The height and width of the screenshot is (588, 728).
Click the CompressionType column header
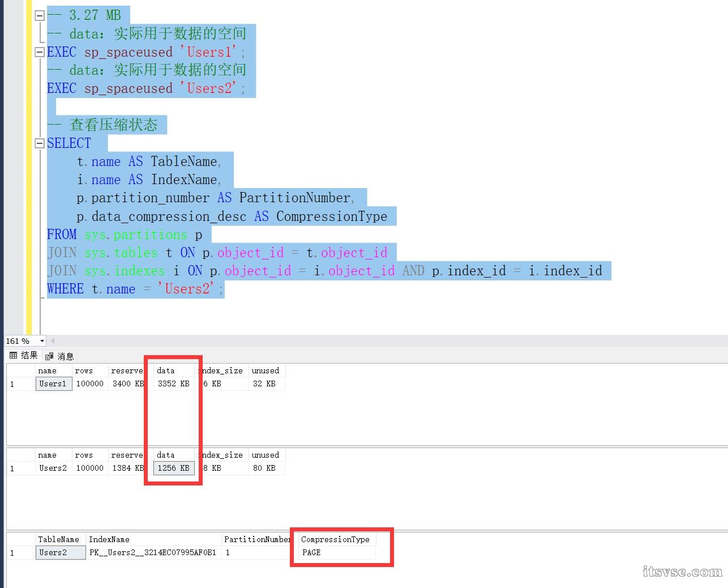coord(336,539)
